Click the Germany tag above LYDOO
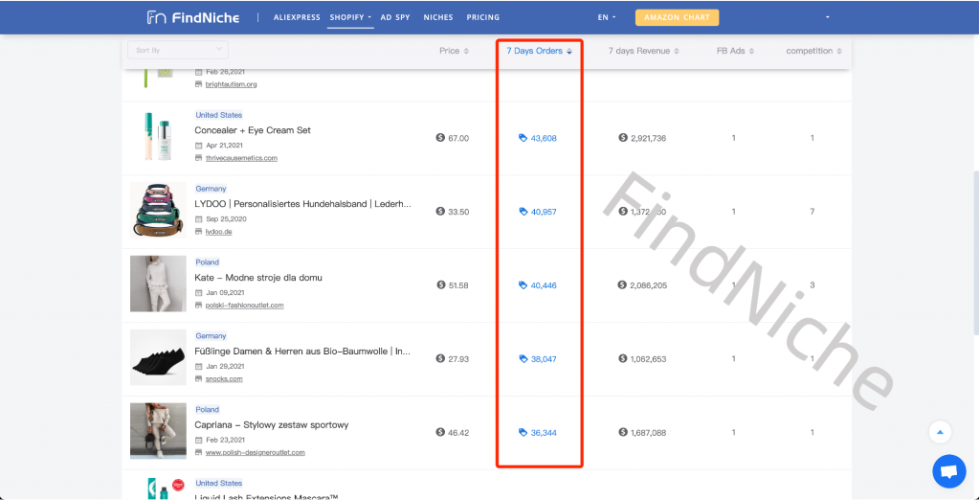Screen dimensions: 980x500 point(211,189)
